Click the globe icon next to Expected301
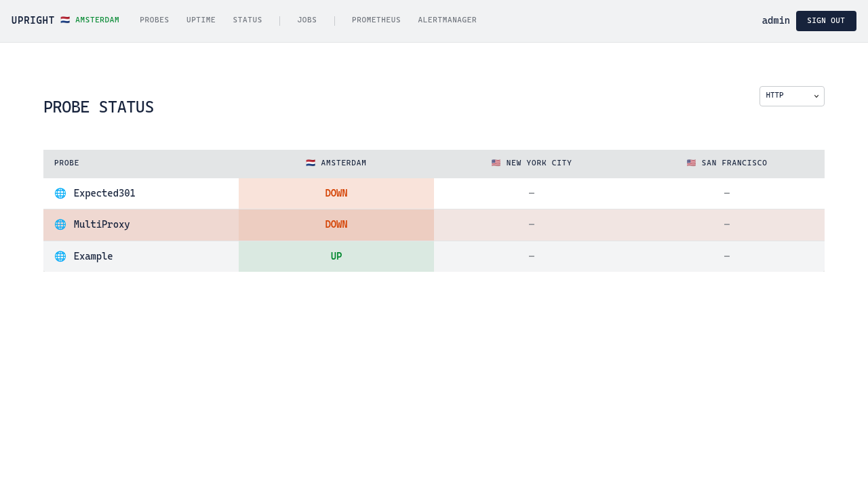868x488 pixels. point(60,193)
